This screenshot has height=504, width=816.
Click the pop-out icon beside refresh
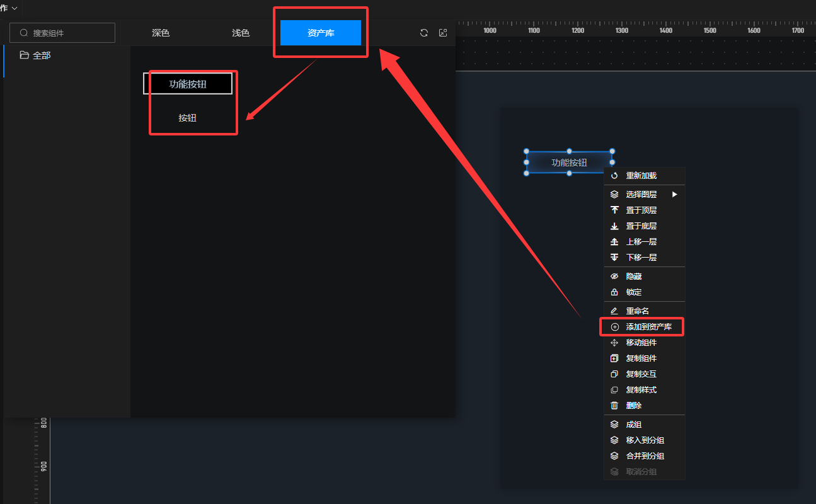click(443, 33)
